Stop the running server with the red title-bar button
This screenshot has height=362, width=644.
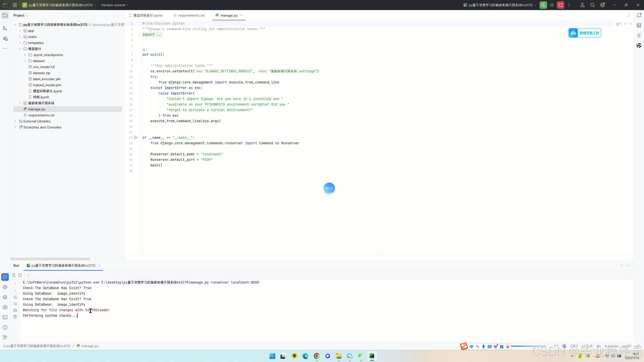tap(560, 5)
